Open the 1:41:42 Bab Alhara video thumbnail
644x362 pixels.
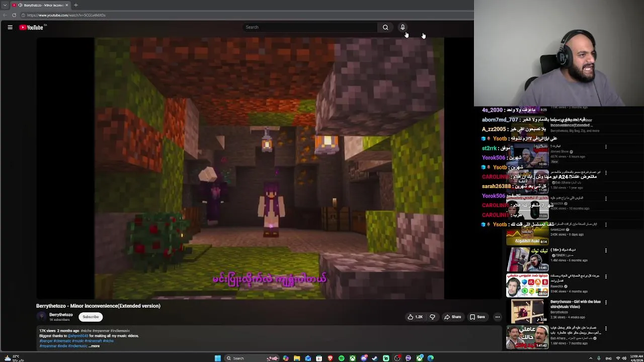(x=527, y=337)
